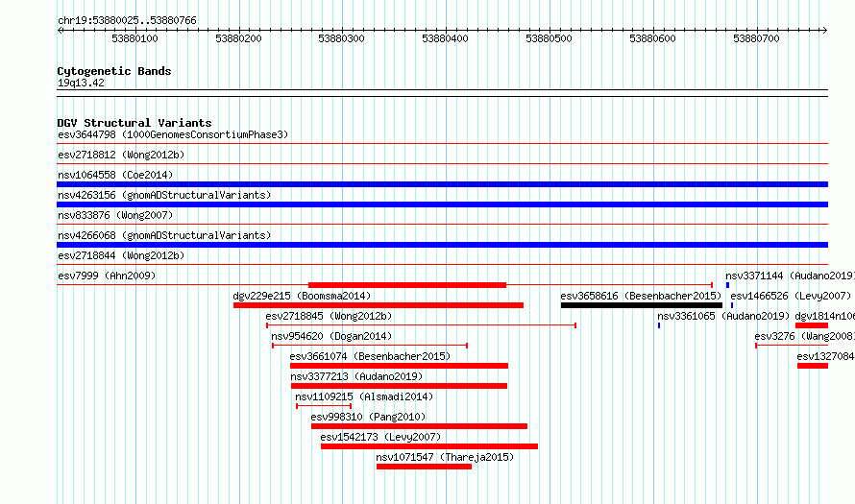The height and width of the screenshot is (504, 855).
Task: Click the chr19:53880025..53880766 region label
Action: 127,21
